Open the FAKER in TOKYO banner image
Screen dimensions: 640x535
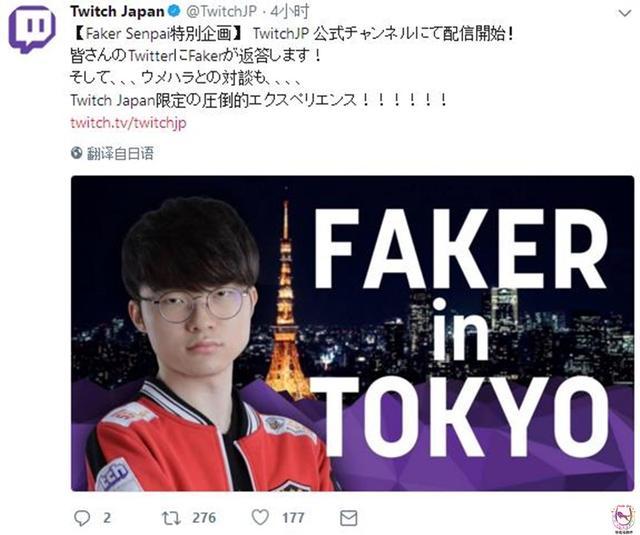[x=353, y=333]
